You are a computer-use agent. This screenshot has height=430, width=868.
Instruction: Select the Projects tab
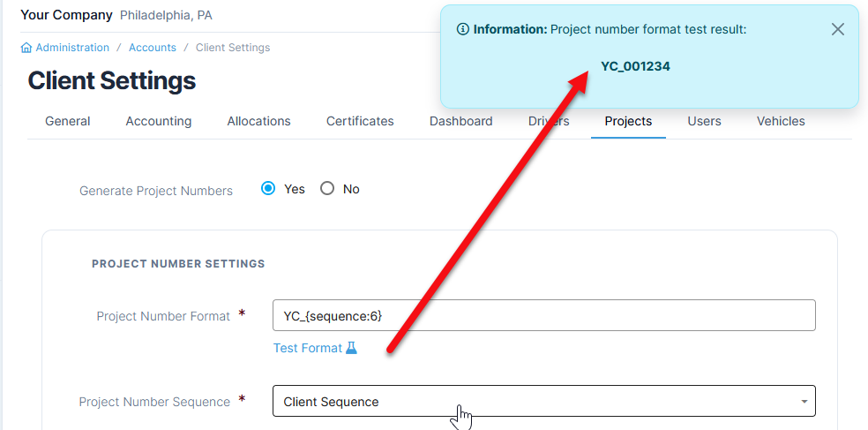click(628, 122)
